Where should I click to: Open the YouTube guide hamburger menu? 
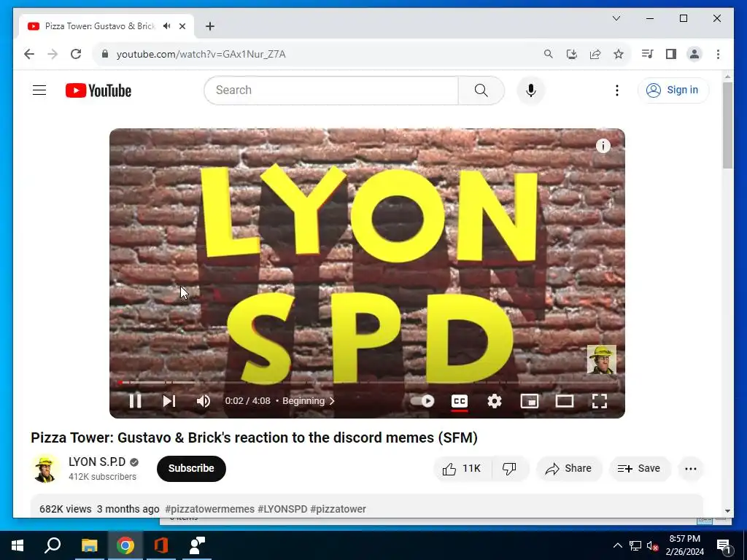[39, 90]
